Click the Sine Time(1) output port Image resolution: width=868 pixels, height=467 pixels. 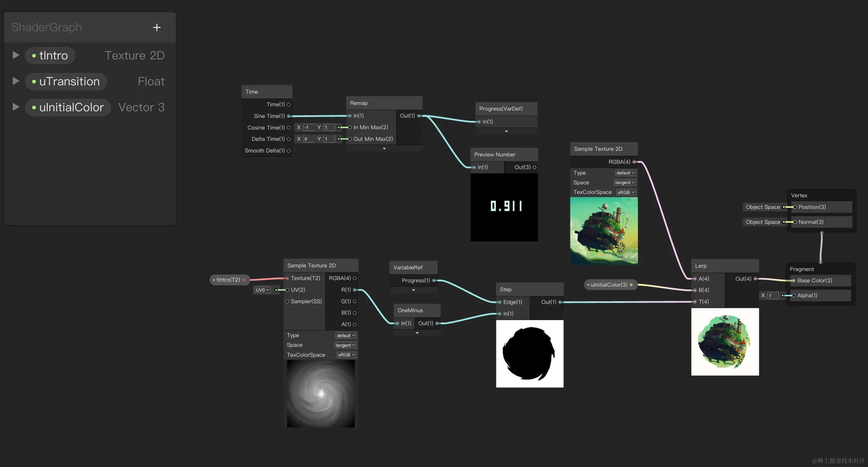289,116
